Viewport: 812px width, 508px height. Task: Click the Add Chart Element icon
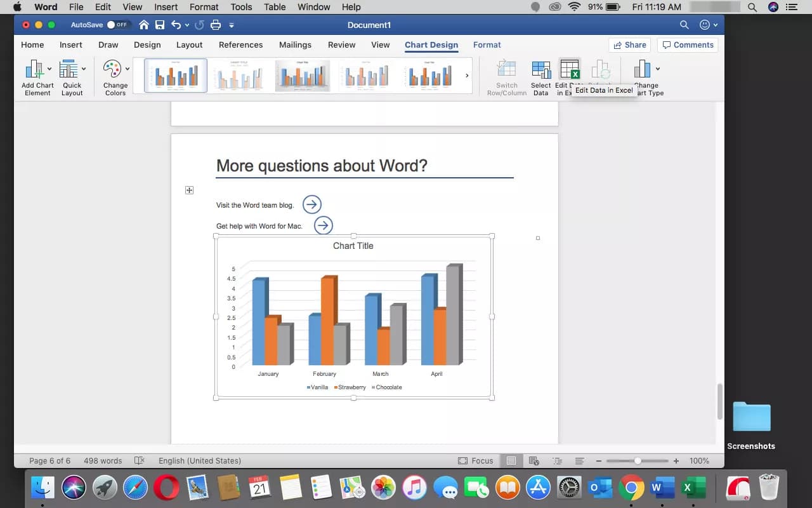tap(34, 69)
